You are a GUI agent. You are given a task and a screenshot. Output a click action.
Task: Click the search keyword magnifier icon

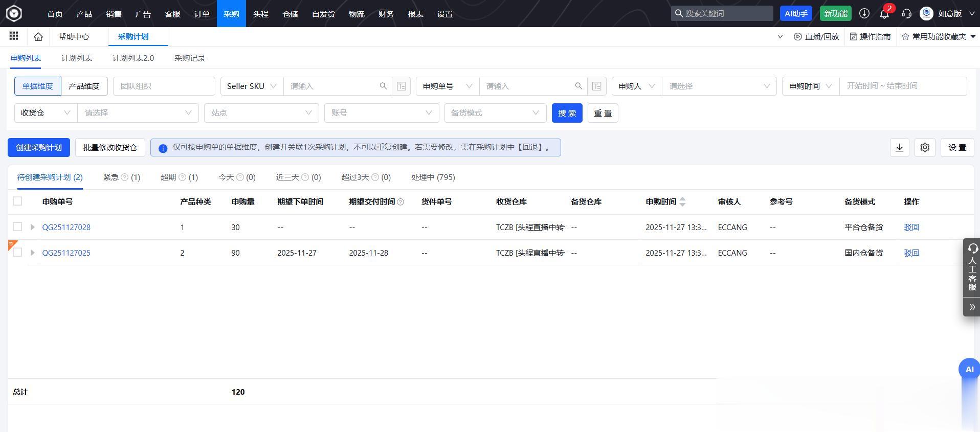pos(679,13)
